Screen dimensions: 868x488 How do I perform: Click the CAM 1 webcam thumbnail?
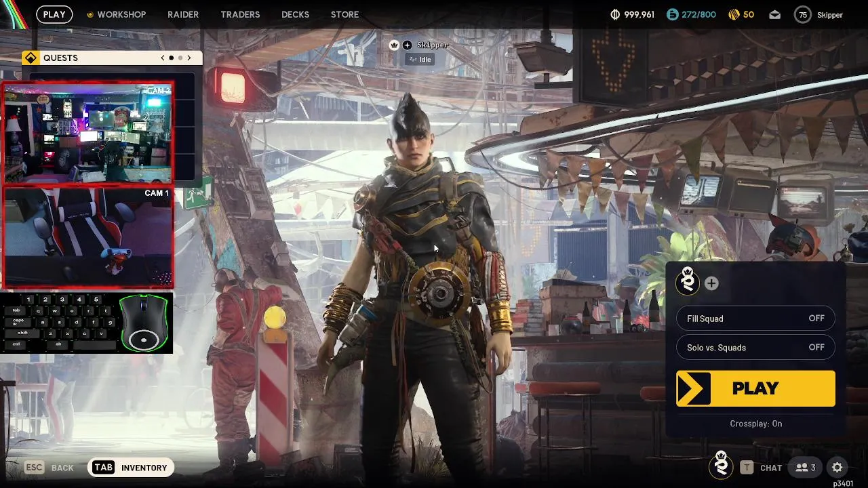[88, 237]
